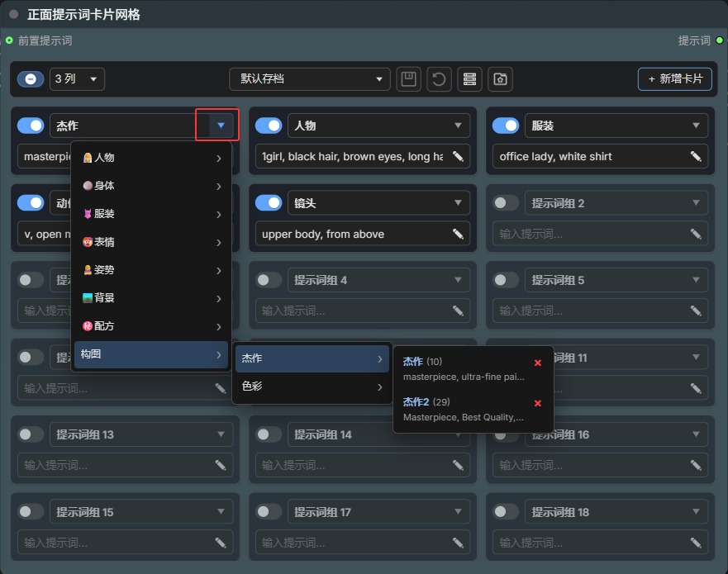Edit upper body prompt with pencil icon

click(459, 234)
